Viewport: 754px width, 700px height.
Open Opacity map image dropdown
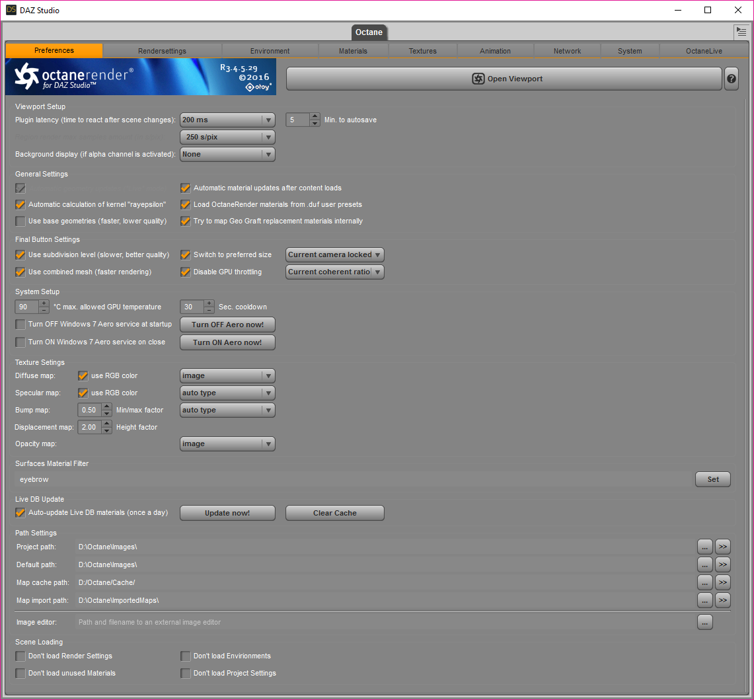coord(227,444)
